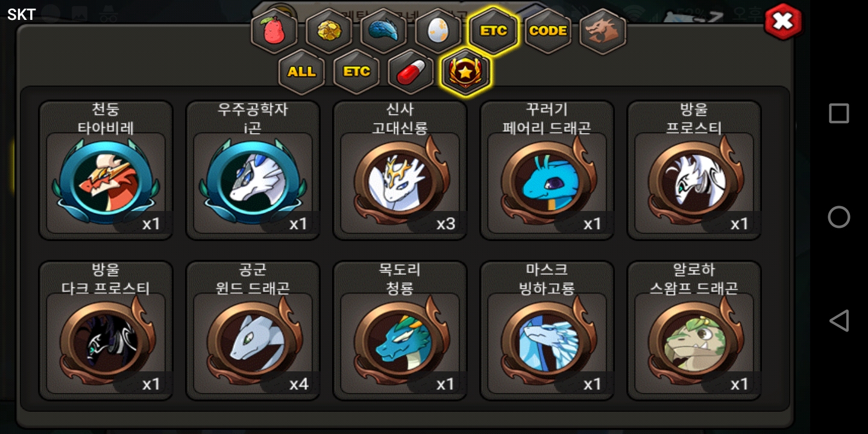Select the star medal badge filter

pos(466,72)
